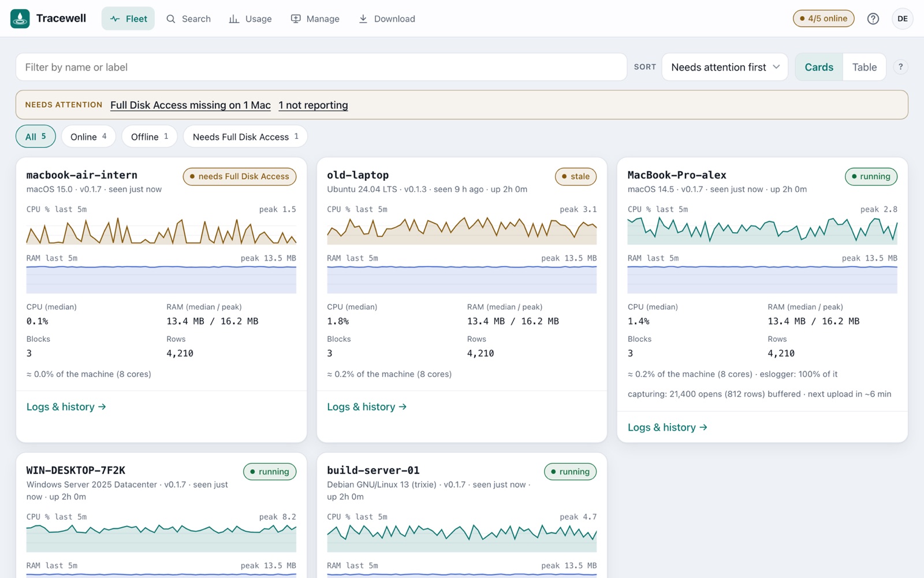Viewport: 924px width, 578px height.
Task: Click the macbook-air-intern card title
Action: pyautogui.click(x=82, y=175)
